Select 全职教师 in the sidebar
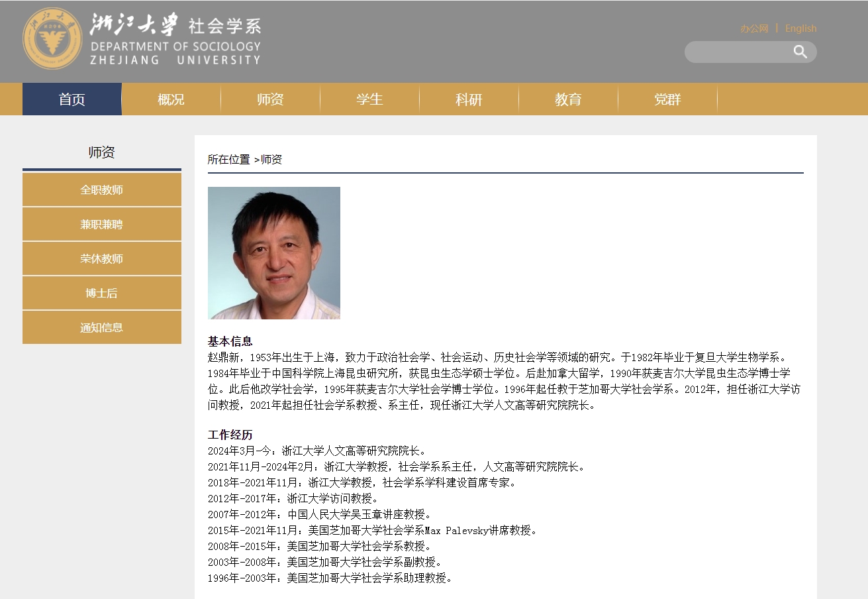 (x=102, y=190)
